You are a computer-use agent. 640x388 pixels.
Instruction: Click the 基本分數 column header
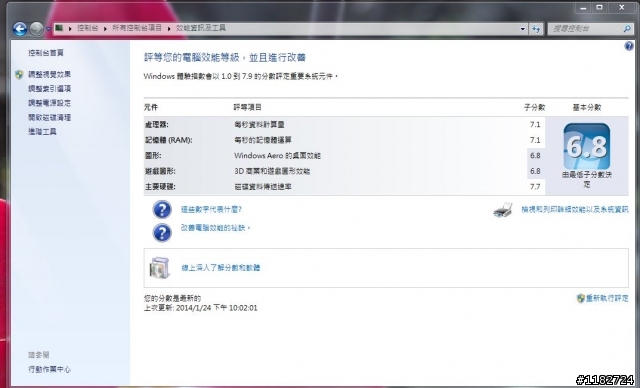pos(587,107)
